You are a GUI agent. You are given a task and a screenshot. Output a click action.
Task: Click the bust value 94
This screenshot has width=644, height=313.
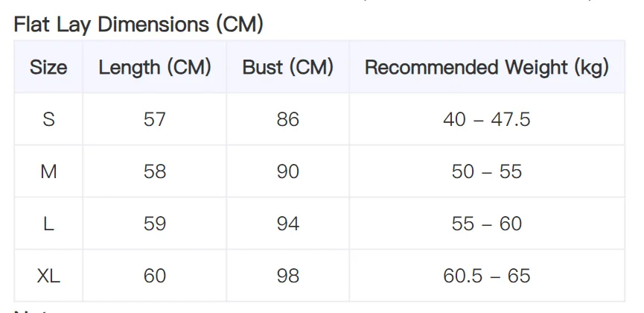tap(287, 224)
